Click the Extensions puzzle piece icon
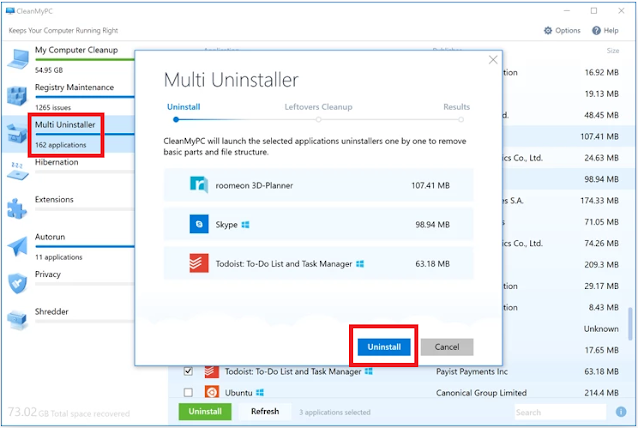The width and height of the screenshot is (638, 428). coord(17,209)
